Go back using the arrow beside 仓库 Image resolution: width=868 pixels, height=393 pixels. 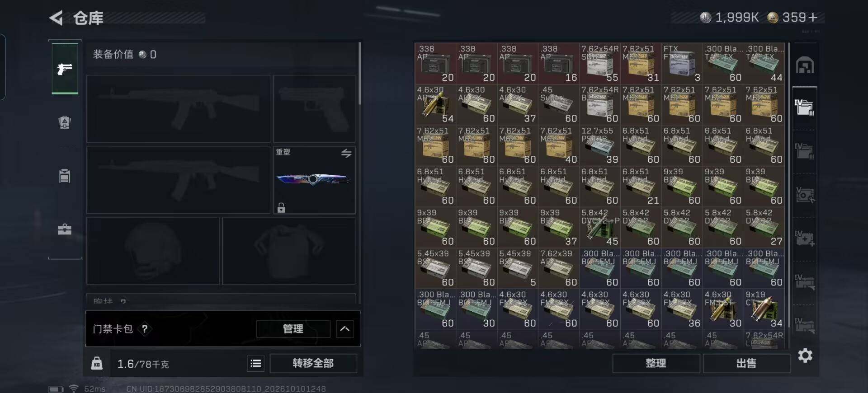[56, 18]
